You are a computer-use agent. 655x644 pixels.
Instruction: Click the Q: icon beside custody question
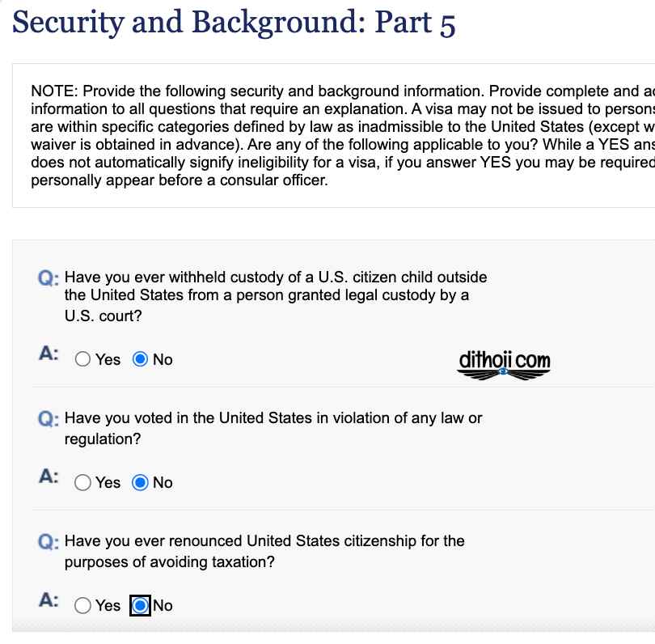(49, 278)
